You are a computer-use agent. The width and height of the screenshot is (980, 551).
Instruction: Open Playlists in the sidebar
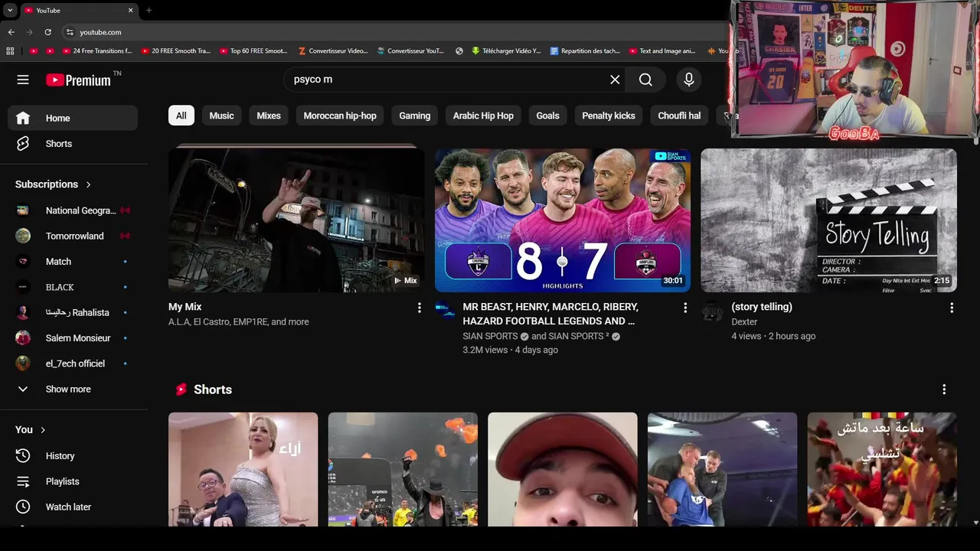[x=73, y=481]
